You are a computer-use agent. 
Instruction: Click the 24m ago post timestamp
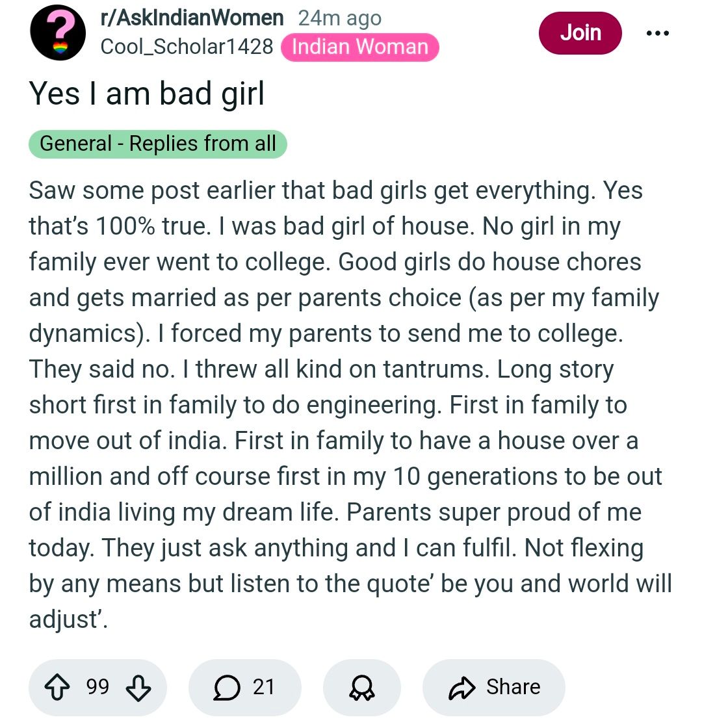tap(339, 18)
